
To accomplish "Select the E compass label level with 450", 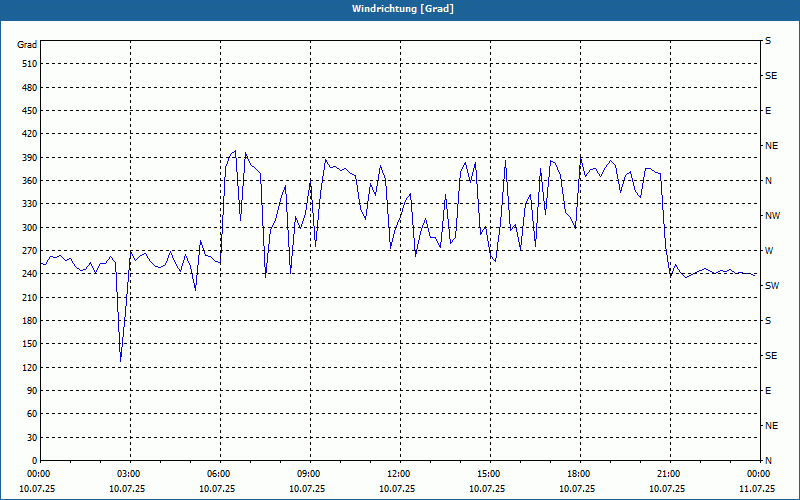I will tap(768, 111).
